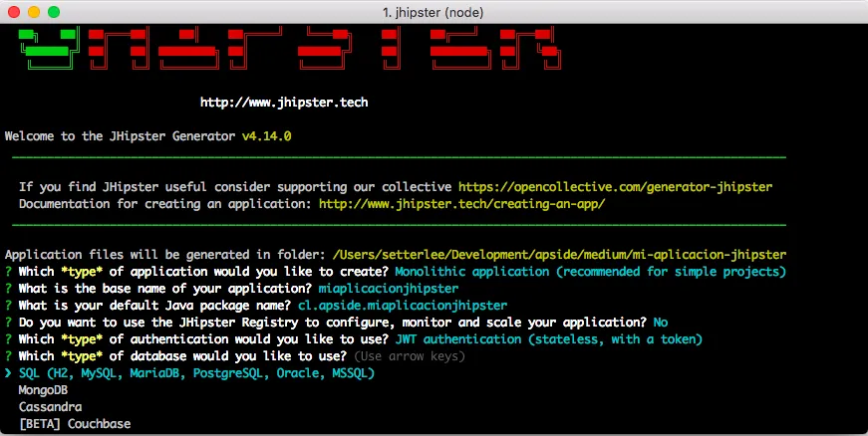Click the base name answer 'miaplicacionjhipster'
Image resolution: width=868 pixels, height=436 pixels.
click(x=389, y=289)
